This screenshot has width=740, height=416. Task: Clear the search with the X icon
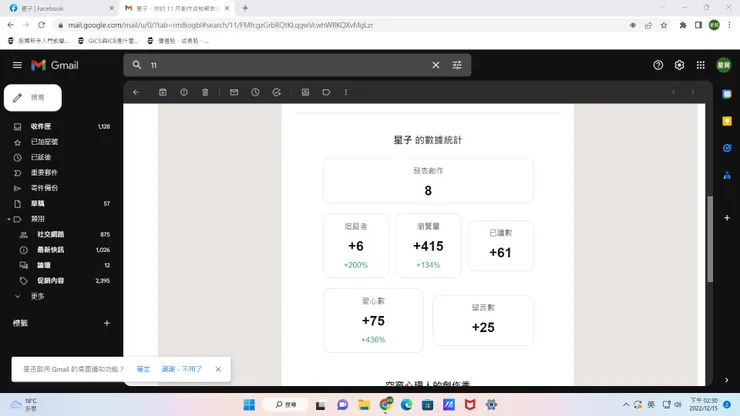point(436,65)
